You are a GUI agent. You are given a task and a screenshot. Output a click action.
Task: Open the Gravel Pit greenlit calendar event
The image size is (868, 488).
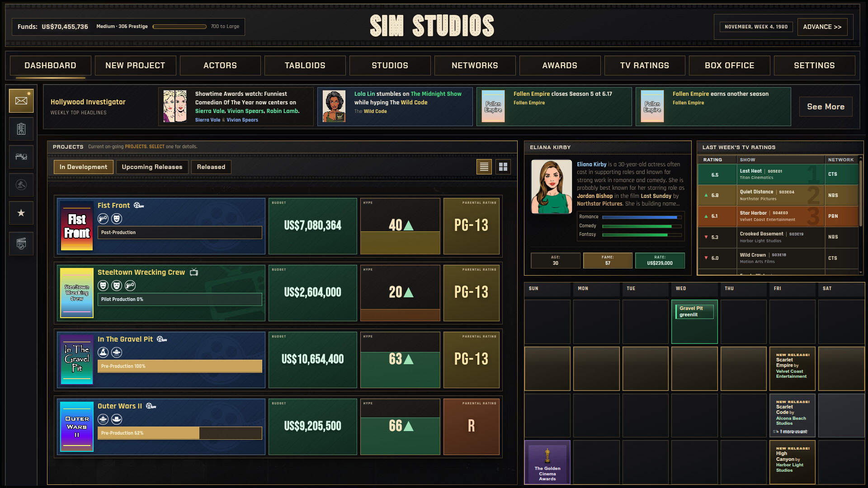[694, 311]
